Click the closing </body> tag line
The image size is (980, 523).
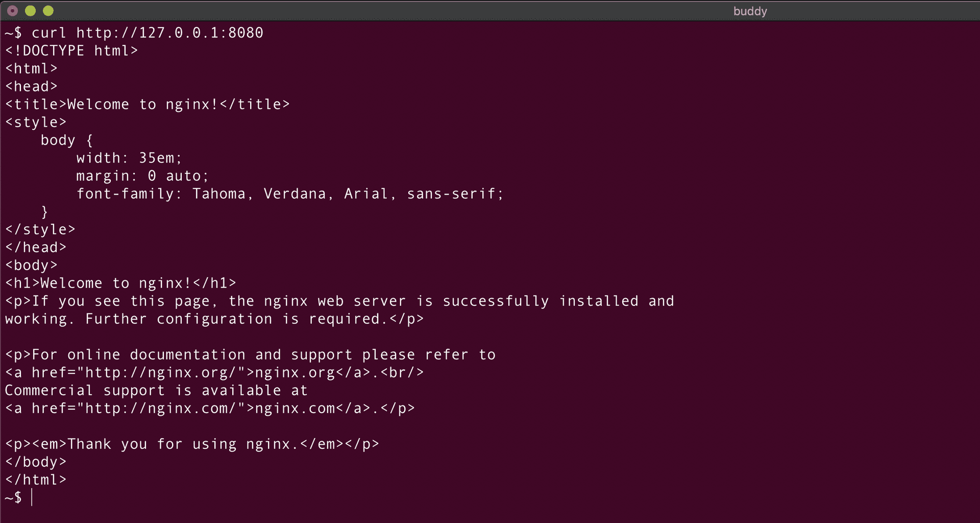[36, 462]
